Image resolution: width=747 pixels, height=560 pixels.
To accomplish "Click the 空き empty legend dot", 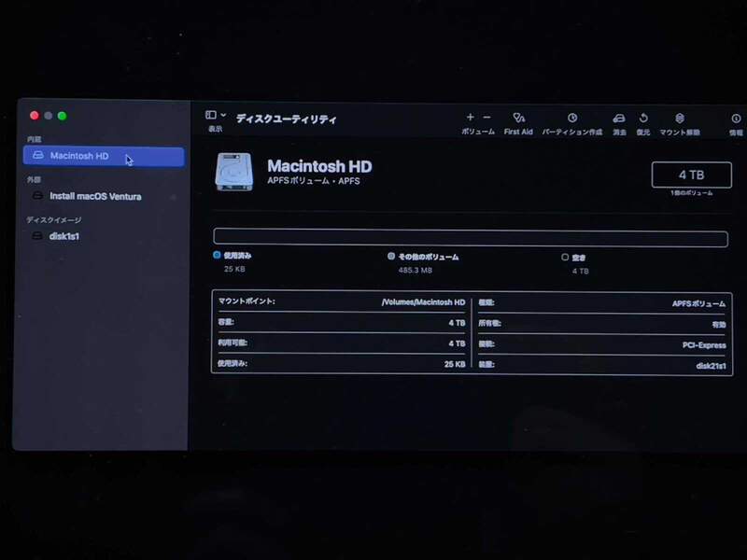I will tap(565, 258).
